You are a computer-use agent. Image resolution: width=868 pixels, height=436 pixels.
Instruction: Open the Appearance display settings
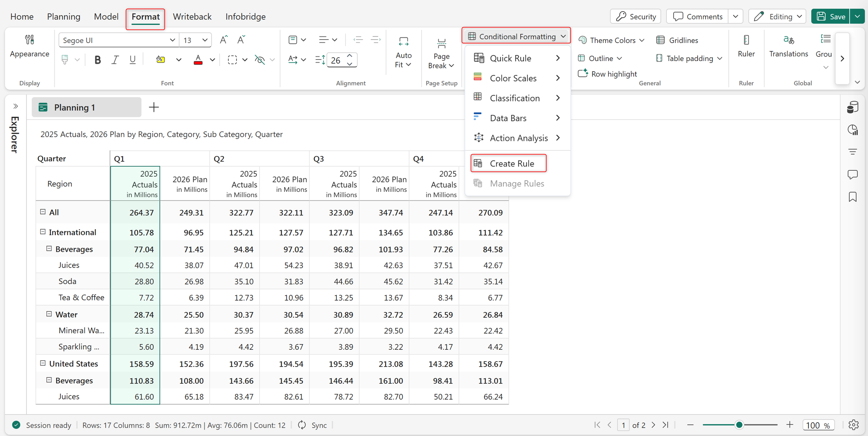click(x=29, y=46)
